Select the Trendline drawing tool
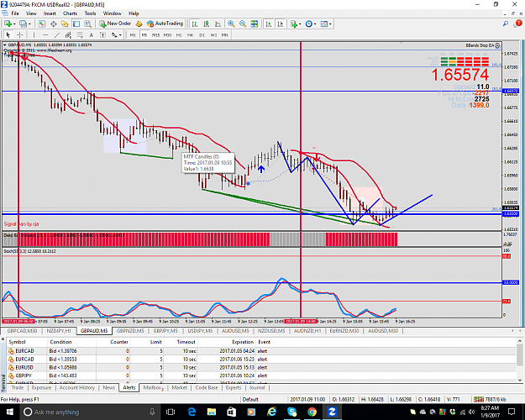 (x=57, y=34)
